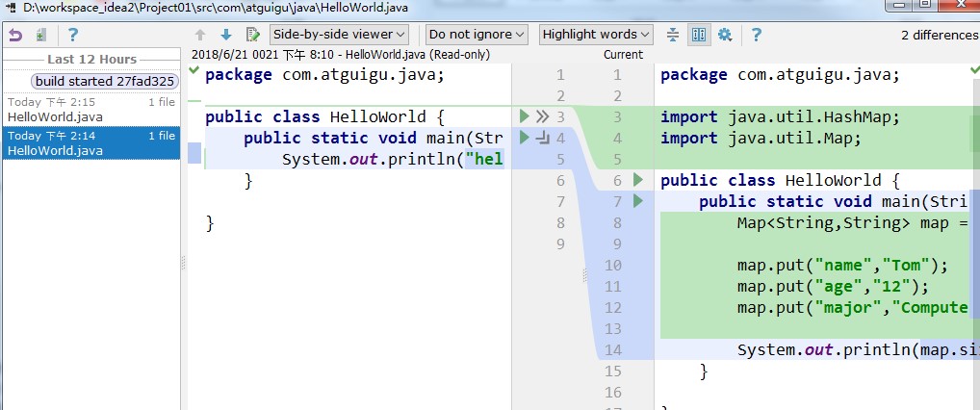Click the build started 27fad325 label
This screenshot has height=410, width=980.
[x=105, y=81]
